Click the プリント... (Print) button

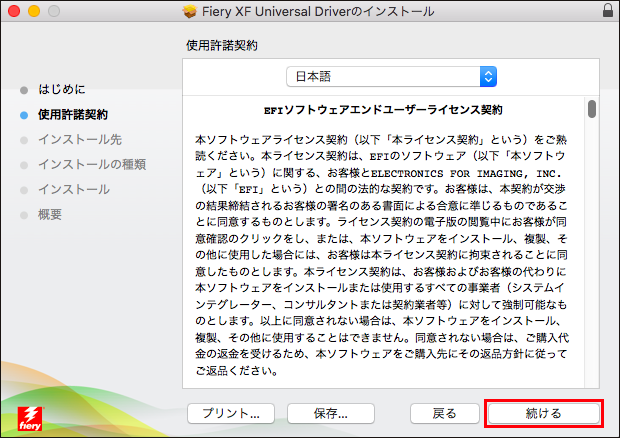231,413
